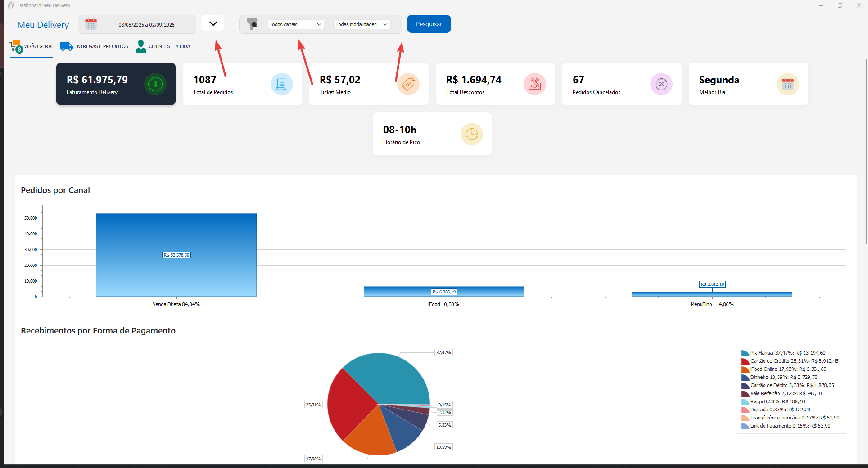This screenshot has height=468, width=868.
Task: Click the calendar icon on Melhor Dia card
Action: (x=787, y=84)
